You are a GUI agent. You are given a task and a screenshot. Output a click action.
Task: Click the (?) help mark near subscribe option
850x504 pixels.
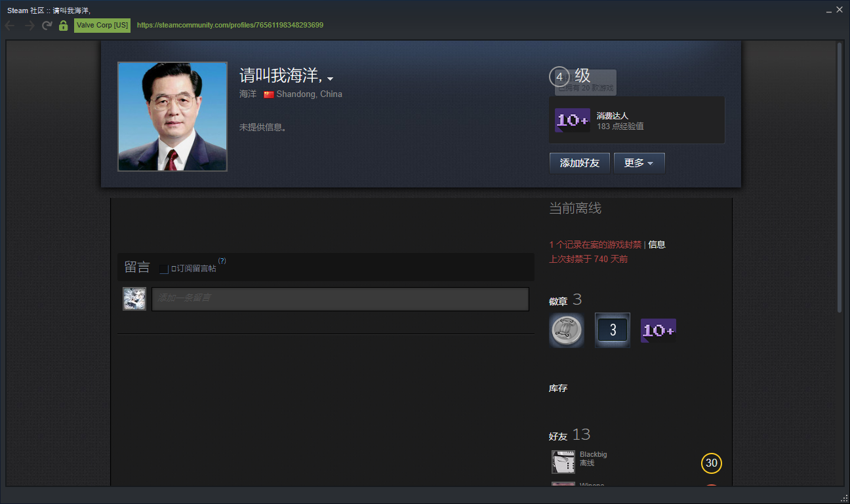pos(222,260)
